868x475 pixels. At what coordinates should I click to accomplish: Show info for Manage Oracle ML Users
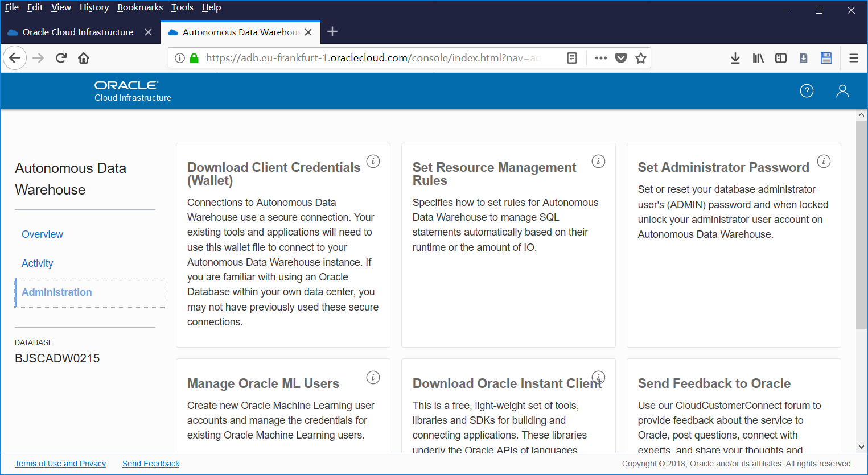(x=373, y=377)
